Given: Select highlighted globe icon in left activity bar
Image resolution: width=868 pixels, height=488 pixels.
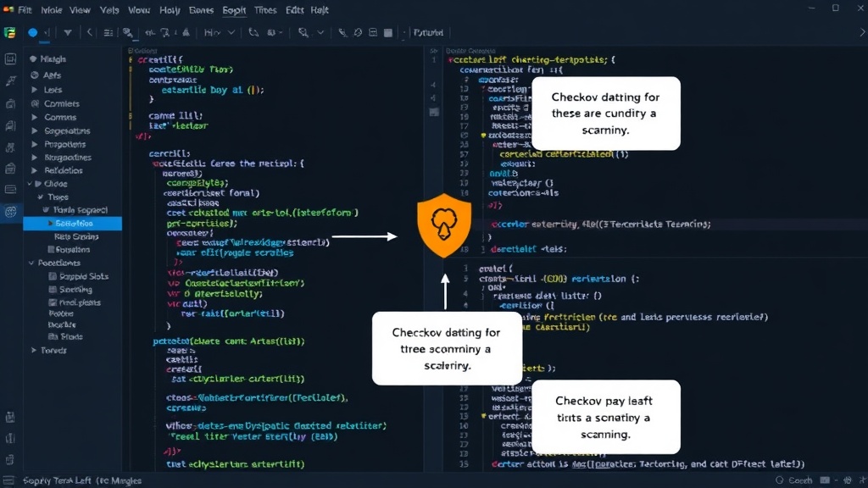Looking at the screenshot, I should pos(10,211).
